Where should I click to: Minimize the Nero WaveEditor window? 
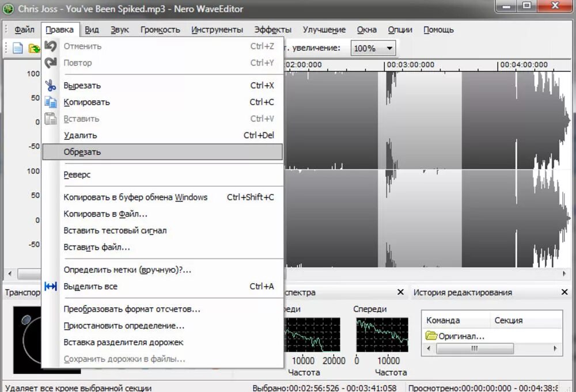[506, 6]
